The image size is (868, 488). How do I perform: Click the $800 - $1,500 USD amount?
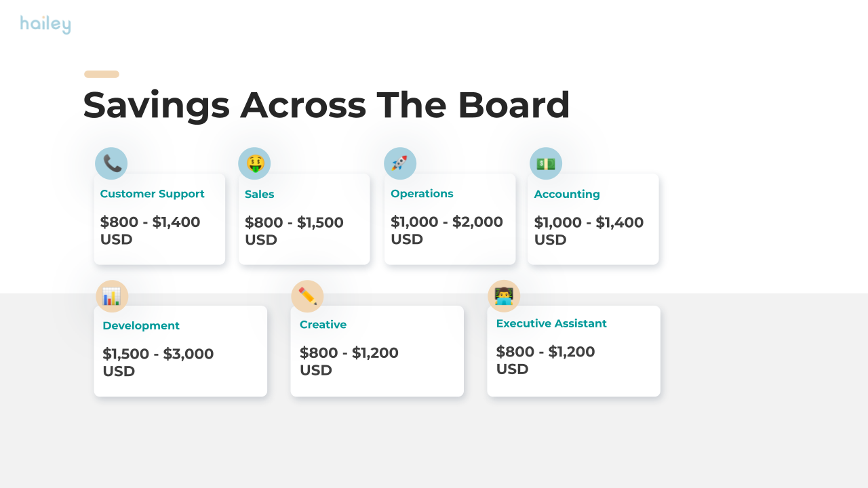click(294, 231)
